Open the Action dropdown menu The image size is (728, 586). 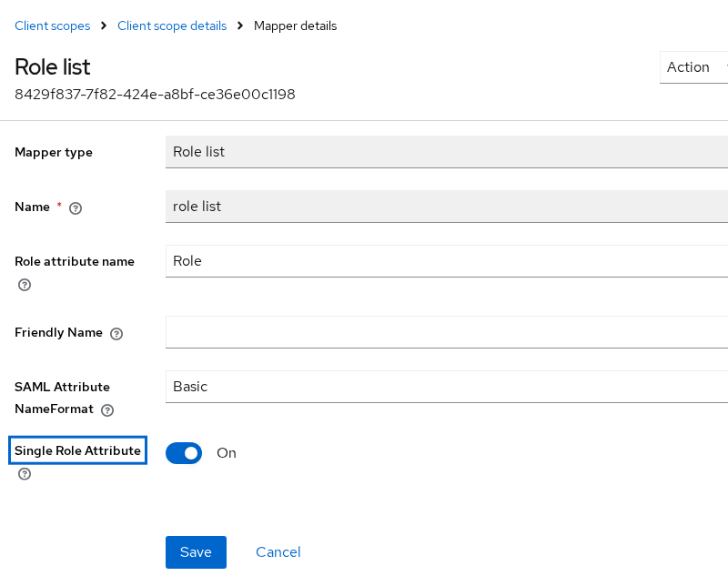693,67
